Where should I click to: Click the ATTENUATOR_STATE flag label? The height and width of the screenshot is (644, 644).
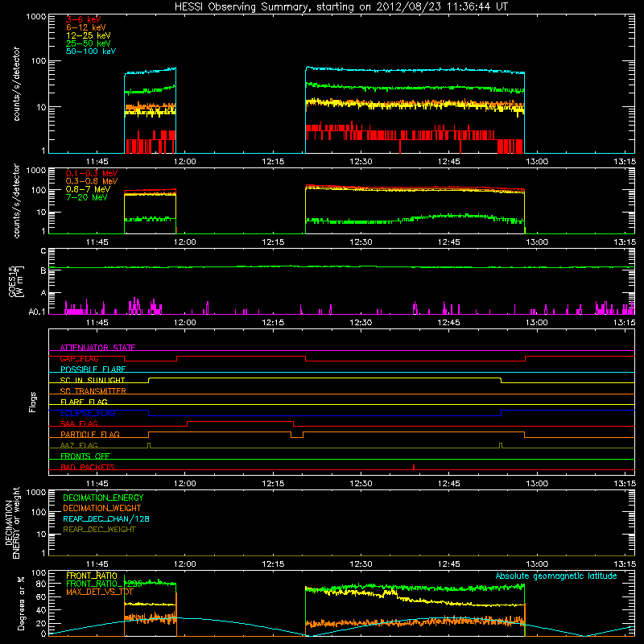click(x=97, y=348)
